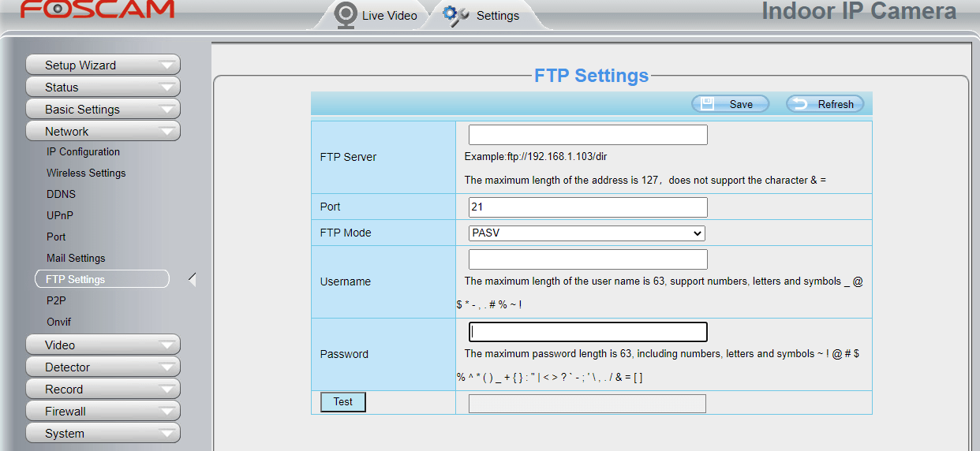Expand the Status section
The width and height of the screenshot is (980, 451).
pyautogui.click(x=103, y=87)
